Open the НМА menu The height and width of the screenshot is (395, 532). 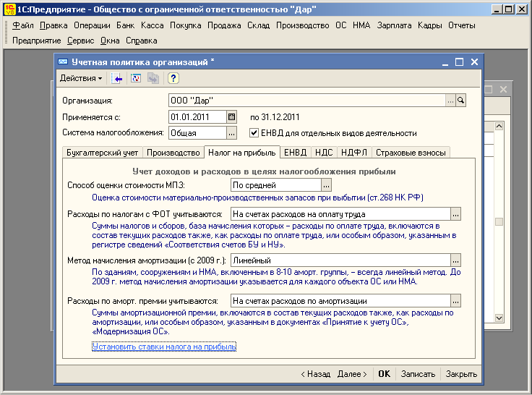coord(361,25)
